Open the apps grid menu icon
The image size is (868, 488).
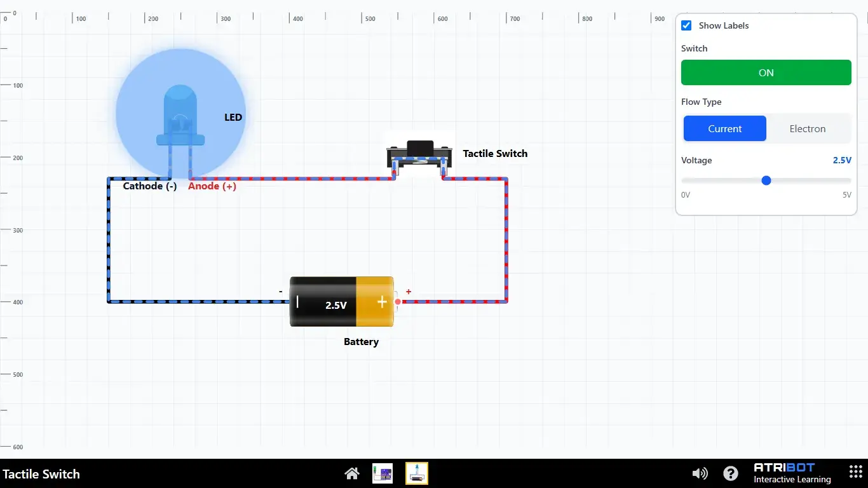point(856,472)
